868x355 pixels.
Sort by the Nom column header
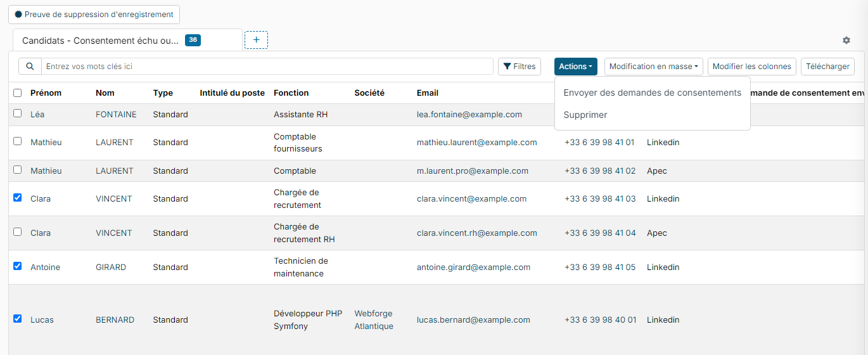105,93
